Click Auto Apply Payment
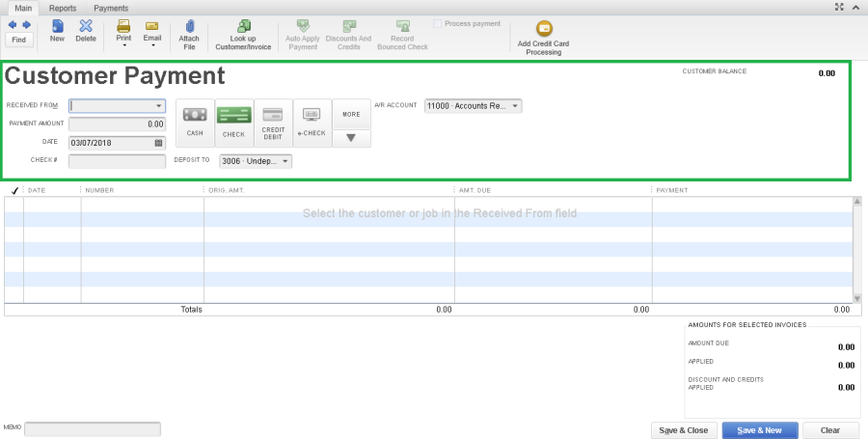 [x=303, y=35]
